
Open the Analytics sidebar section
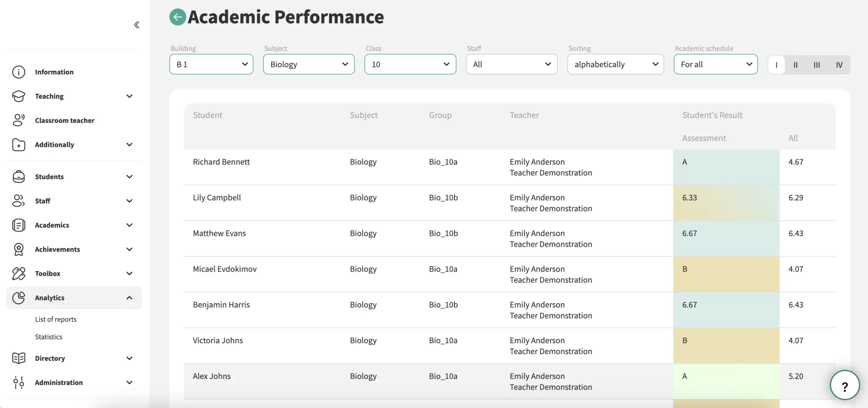tap(74, 298)
